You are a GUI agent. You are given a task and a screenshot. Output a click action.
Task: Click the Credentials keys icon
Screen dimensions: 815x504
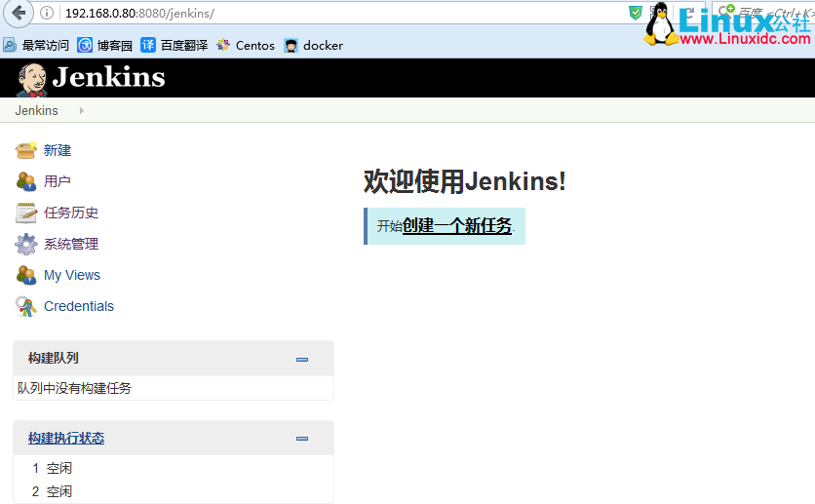click(x=26, y=306)
